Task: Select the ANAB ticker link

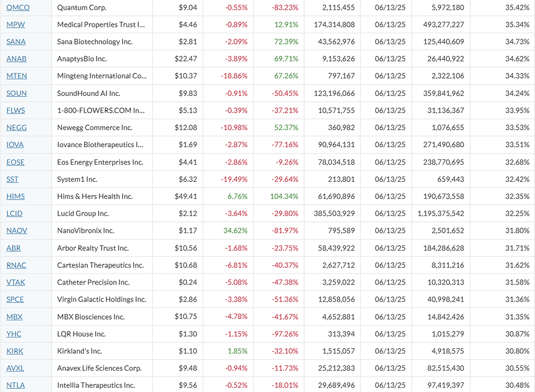Action: (x=16, y=59)
